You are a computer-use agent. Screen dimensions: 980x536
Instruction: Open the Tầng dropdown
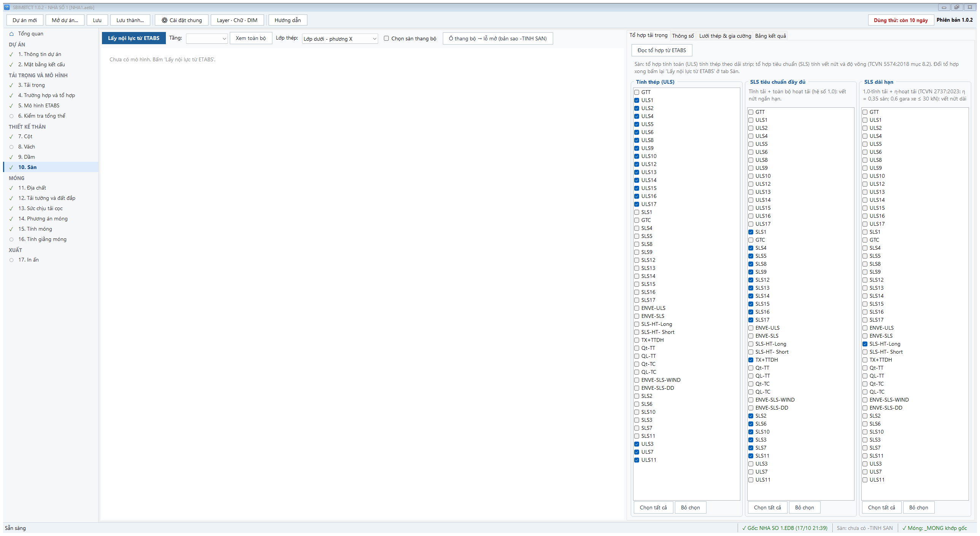(x=207, y=38)
